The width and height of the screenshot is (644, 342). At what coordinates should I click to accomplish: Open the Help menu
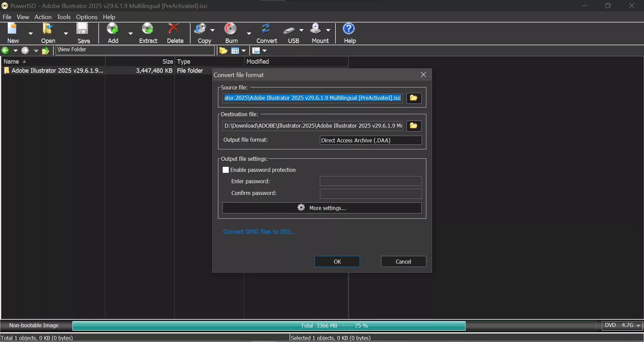[x=109, y=17]
